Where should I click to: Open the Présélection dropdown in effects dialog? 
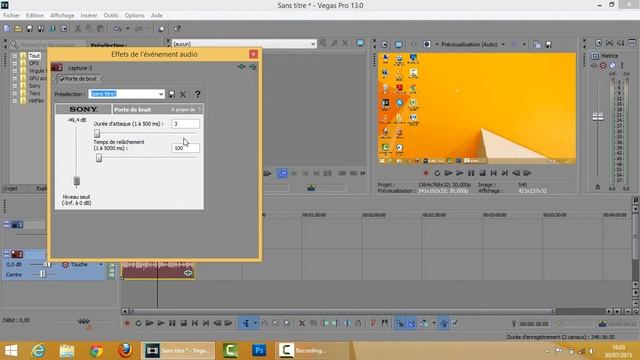(127, 94)
